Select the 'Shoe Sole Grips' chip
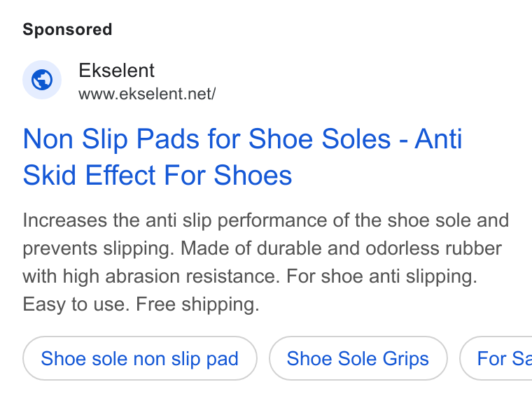532x403 pixels. point(358,358)
